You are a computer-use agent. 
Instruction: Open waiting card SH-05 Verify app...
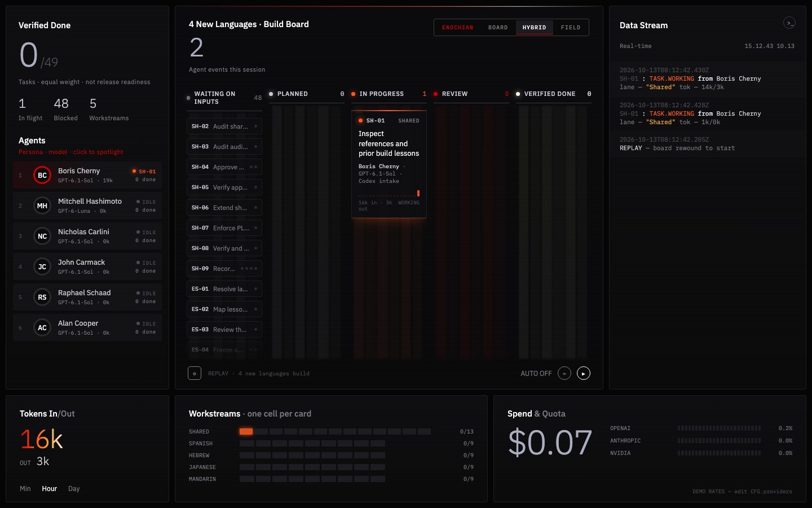[x=224, y=187]
